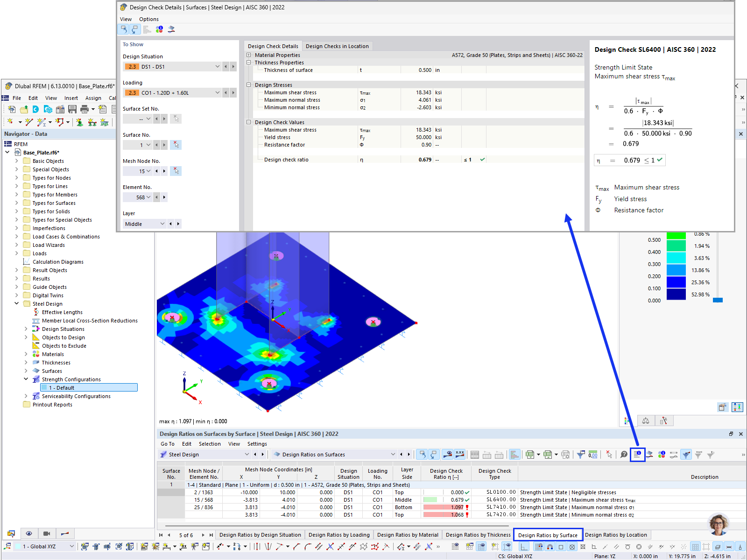Viewport: 747px width, 560px height.
Task: Click the new node star icon in RFEM toolbar
Action: coord(10,122)
